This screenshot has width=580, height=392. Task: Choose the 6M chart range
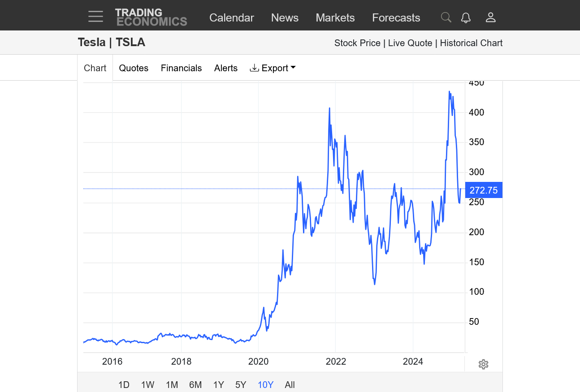coord(195,384)
